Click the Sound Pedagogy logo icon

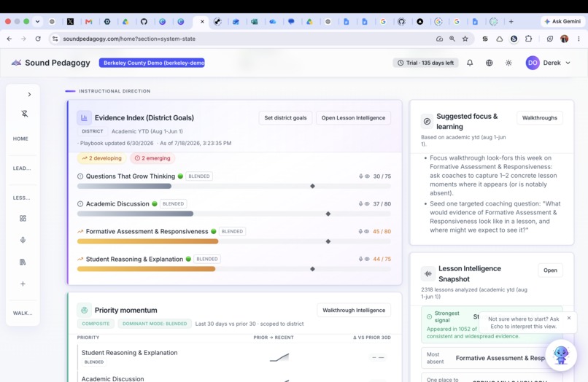[16, 63]
